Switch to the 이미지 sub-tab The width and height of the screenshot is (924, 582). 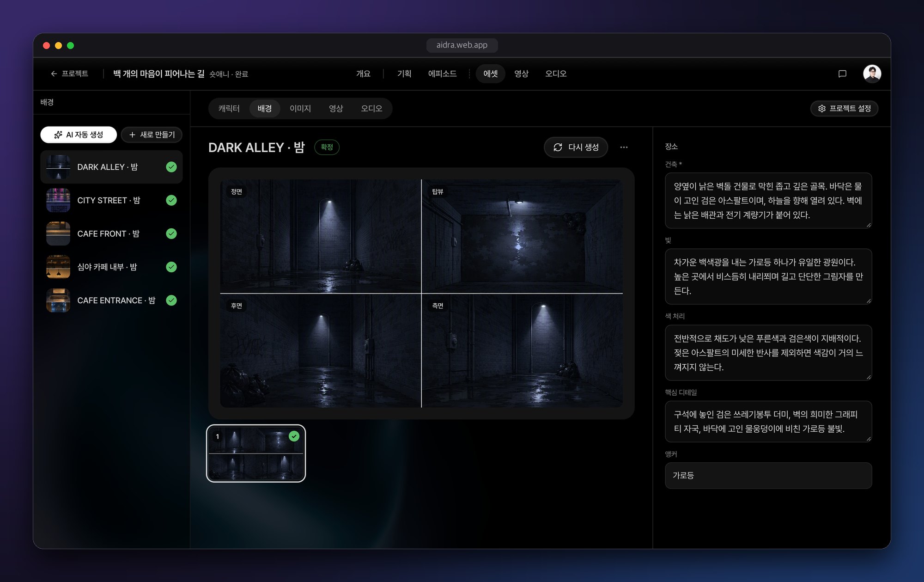tap(300, 109)
